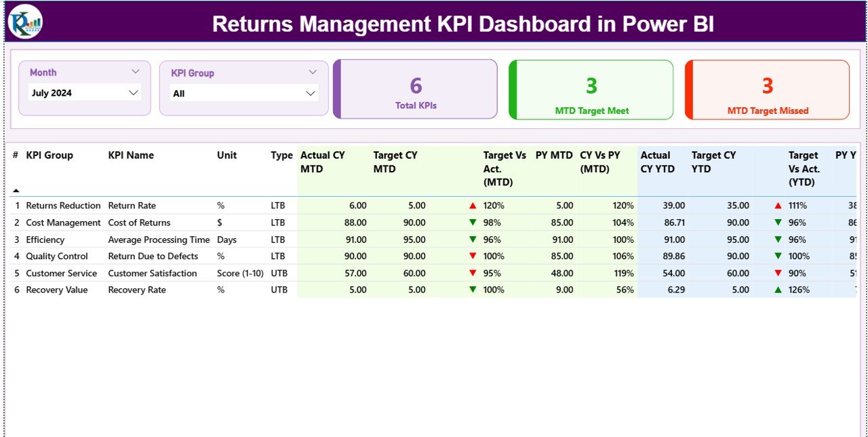
Task: Click green up arrow for Recovery Rate YTD
Action: [778, 290]
